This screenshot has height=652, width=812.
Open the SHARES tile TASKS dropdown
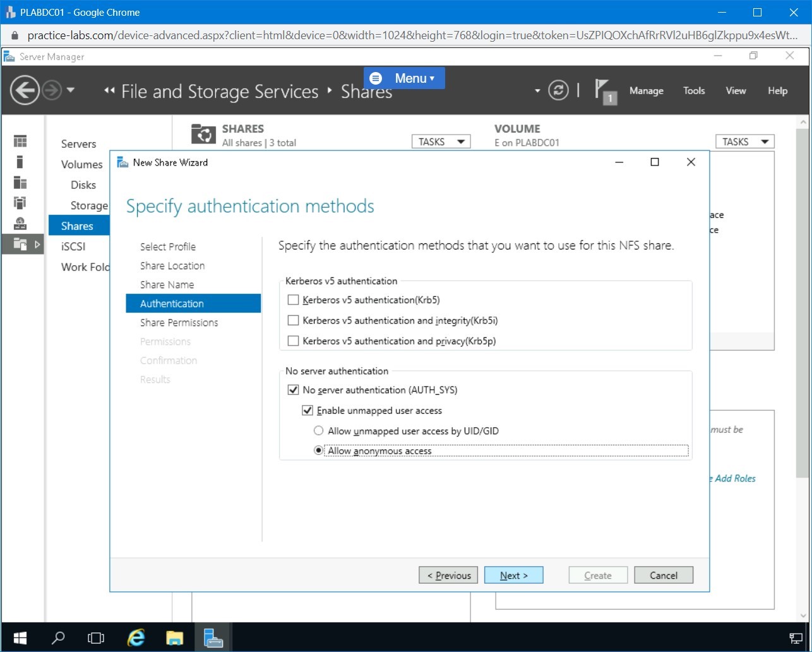tap(441, 142)
